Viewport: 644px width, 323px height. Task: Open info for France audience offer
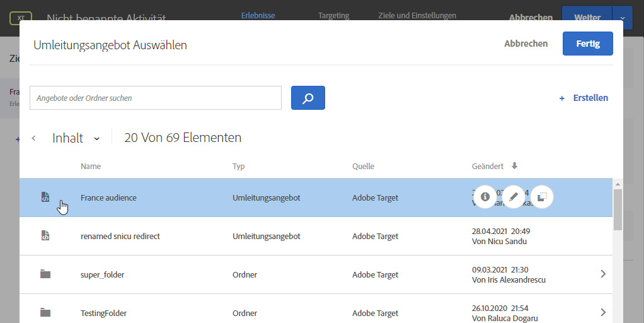(485, 197)
